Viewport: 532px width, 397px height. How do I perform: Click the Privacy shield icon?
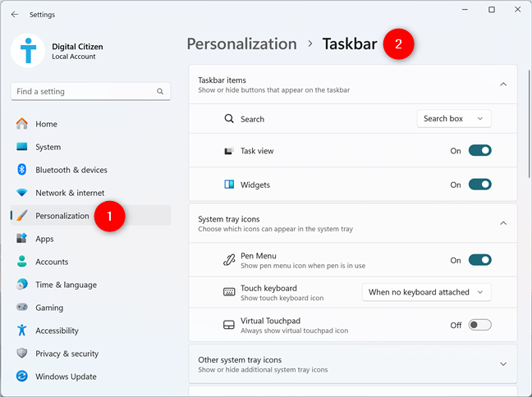tap(21, 354)
